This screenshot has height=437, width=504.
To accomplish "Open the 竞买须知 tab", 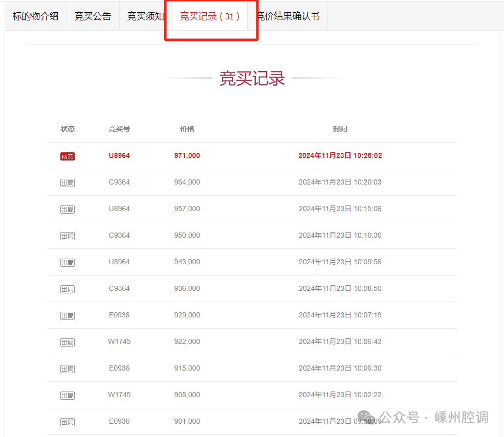I will [145, 16].
